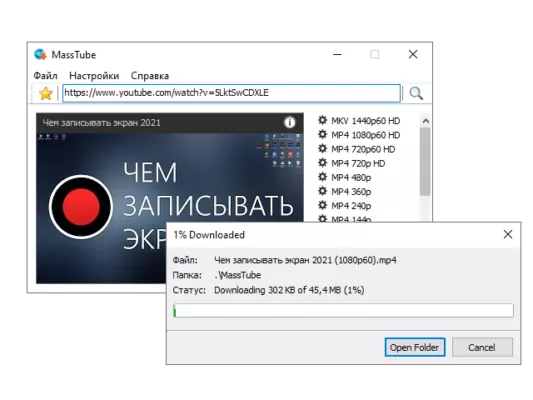The height and width of the screenshot is (400, 533).
Task: Click the download progress bar
Action: [343, 310]
